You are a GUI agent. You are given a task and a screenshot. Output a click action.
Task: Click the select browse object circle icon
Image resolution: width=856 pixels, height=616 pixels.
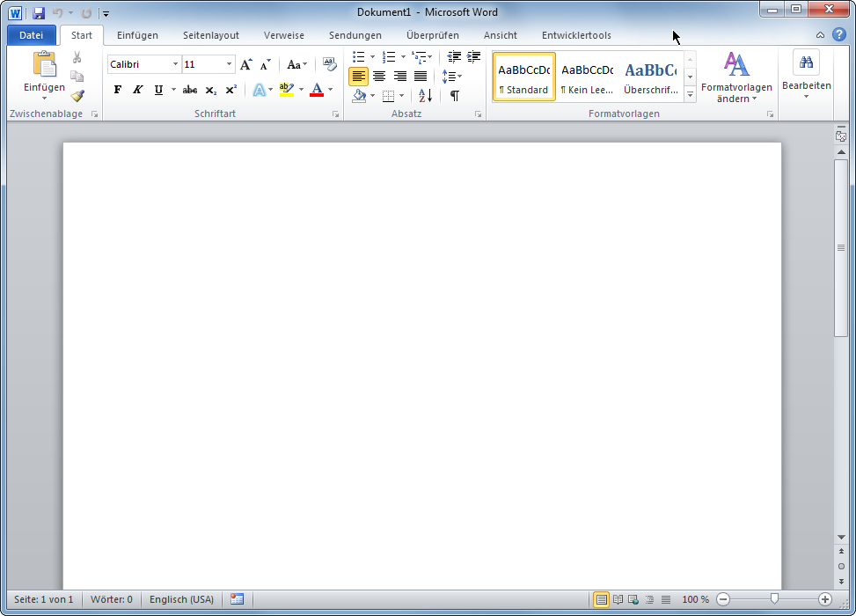click(841, 567)
